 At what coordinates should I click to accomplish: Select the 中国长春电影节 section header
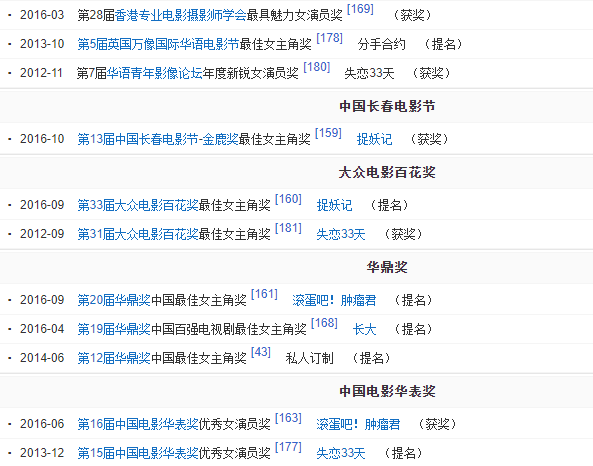pos(387,106)
